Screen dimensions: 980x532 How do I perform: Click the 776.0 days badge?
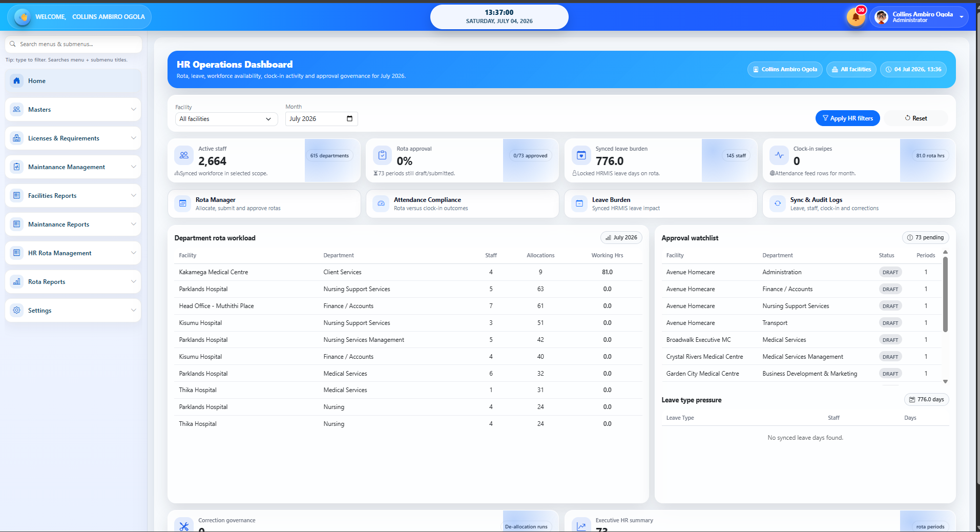[926, 399]
